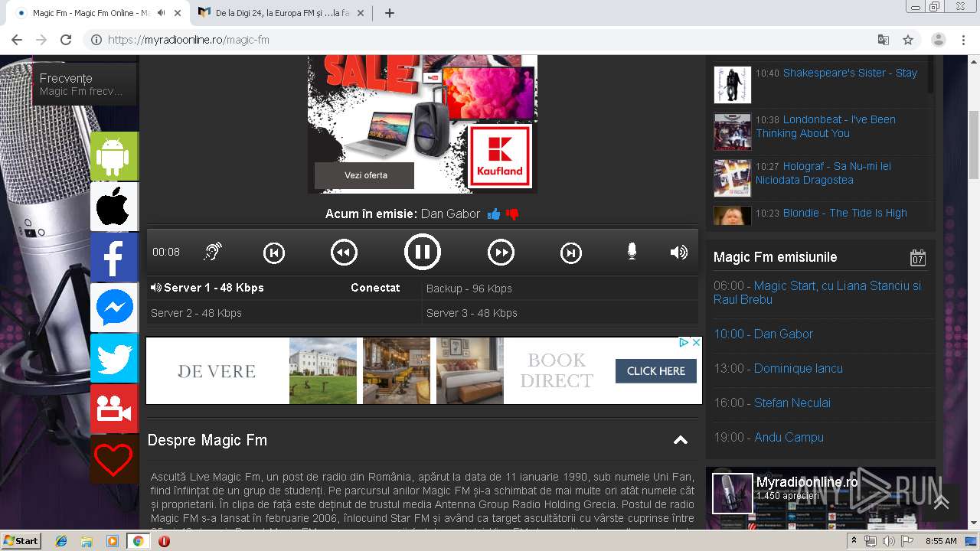Open Myradioonline.ro Facebook page link
980x551 pixels.
807,482
